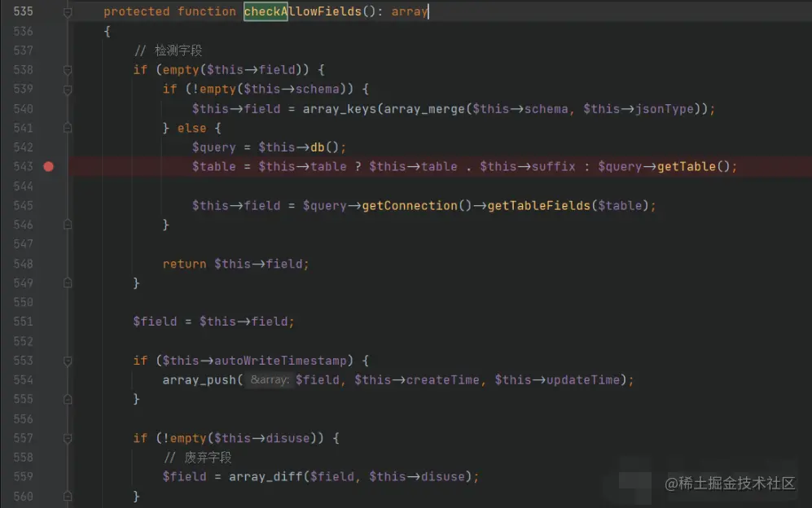Collapse the disuse if block at line 557
The image size is (812, 508).
[x=68, y=438]
